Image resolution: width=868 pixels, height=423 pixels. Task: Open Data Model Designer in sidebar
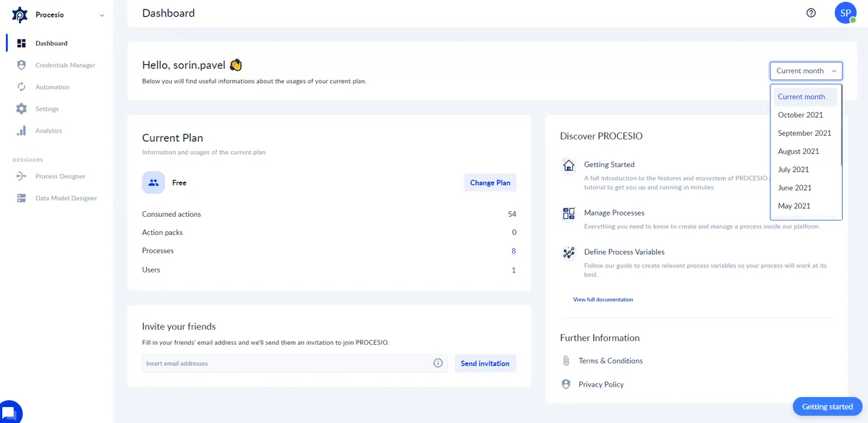pos(66,198)
